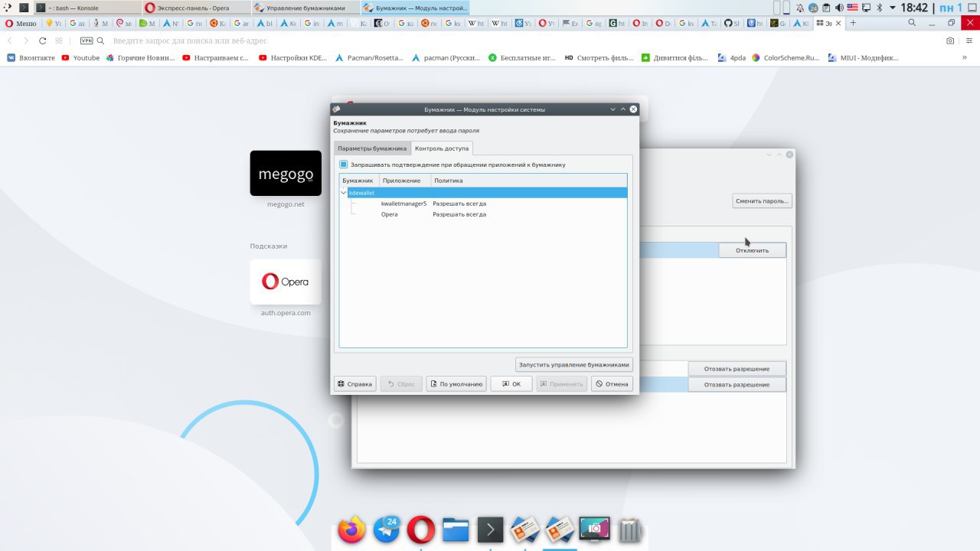
Task: Open the Firefox dock icon
Action: pos(352,530)
